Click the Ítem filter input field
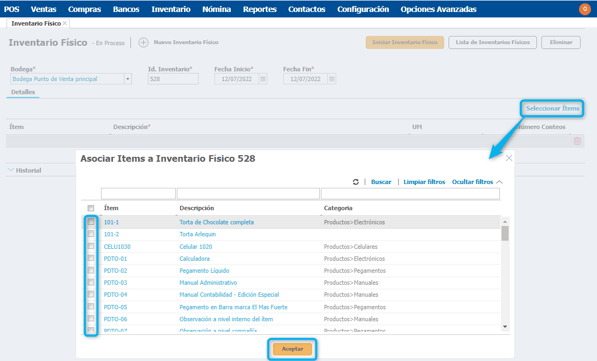The width and height of the screenshot is (597, 361). click(x=138, y=193)
